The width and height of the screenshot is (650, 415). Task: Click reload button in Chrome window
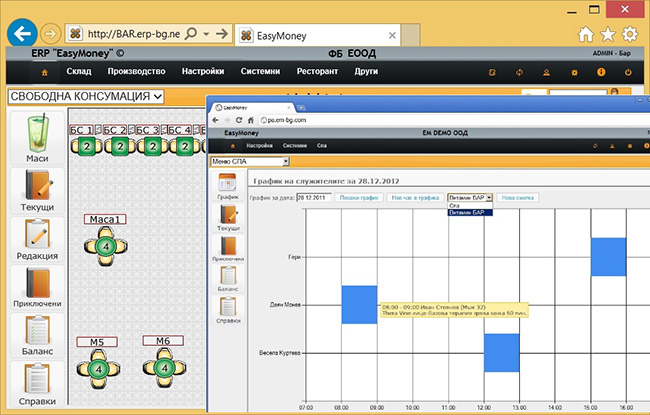pos(239,120)
